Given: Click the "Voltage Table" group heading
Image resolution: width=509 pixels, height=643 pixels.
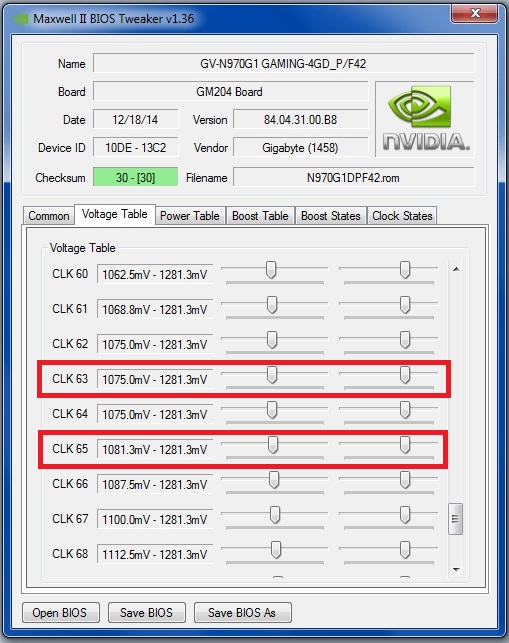Looking at the screenshot, I should 82,248.
